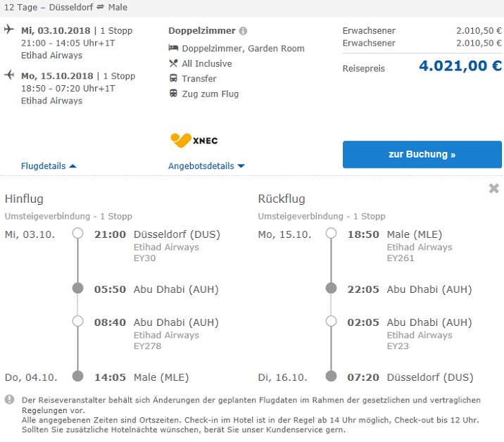The image size is (504, 442).
Task: Click the warning icon beside the disclaimer
Action: tap(9, 399)
